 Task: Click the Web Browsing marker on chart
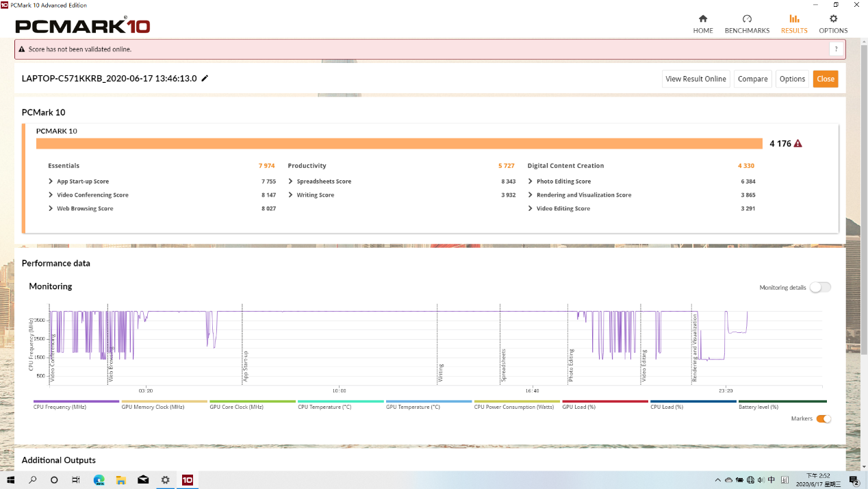[x=111, y=363]
